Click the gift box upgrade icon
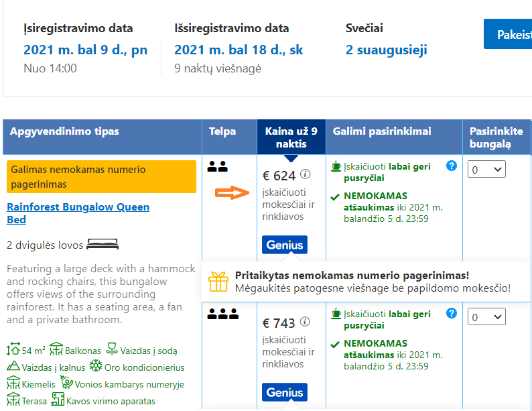Viewport: 532px width, 411px height. (218, 282)
